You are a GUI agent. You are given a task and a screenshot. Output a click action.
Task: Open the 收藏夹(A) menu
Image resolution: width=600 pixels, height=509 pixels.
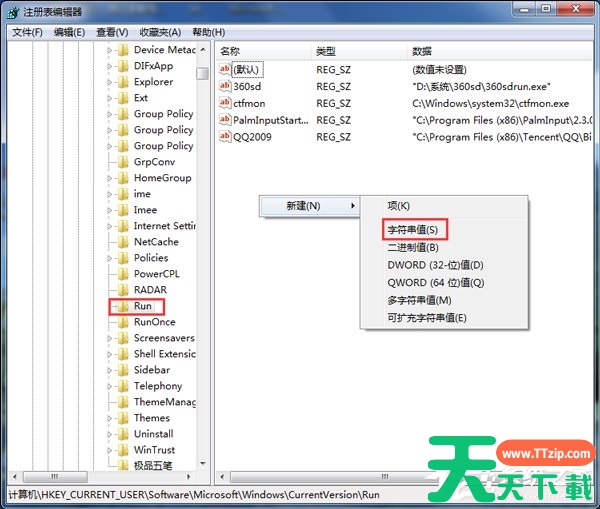pos(160,33)
